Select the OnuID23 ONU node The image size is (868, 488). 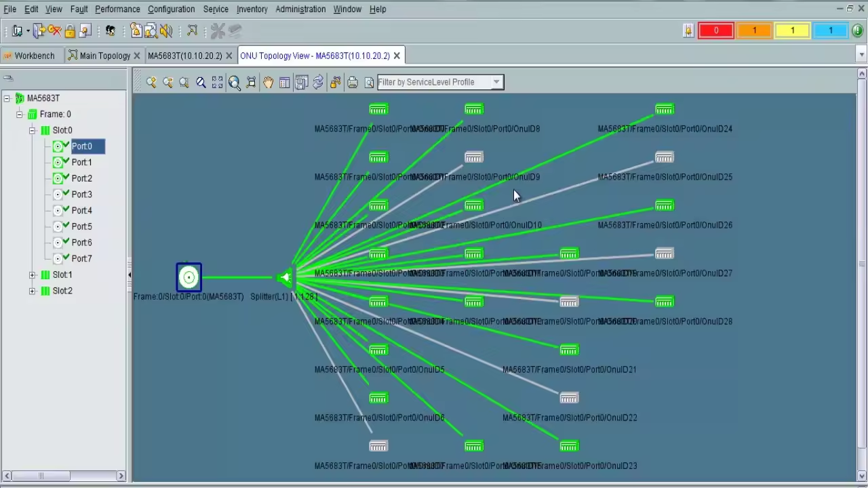pos(569,446)
